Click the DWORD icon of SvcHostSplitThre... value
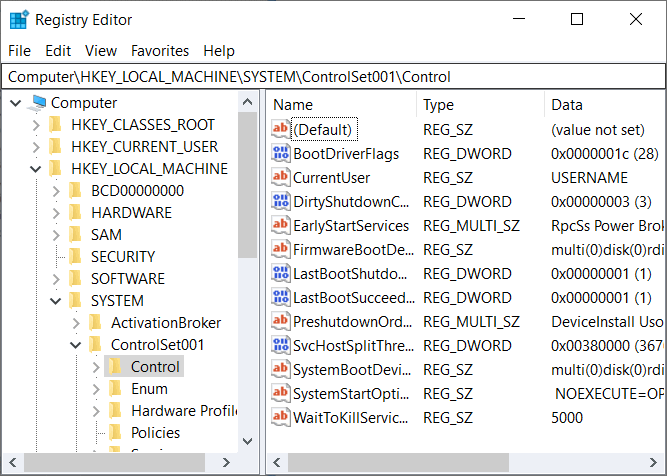Screen dimensions: 667x476 click(x=280, y=346)
